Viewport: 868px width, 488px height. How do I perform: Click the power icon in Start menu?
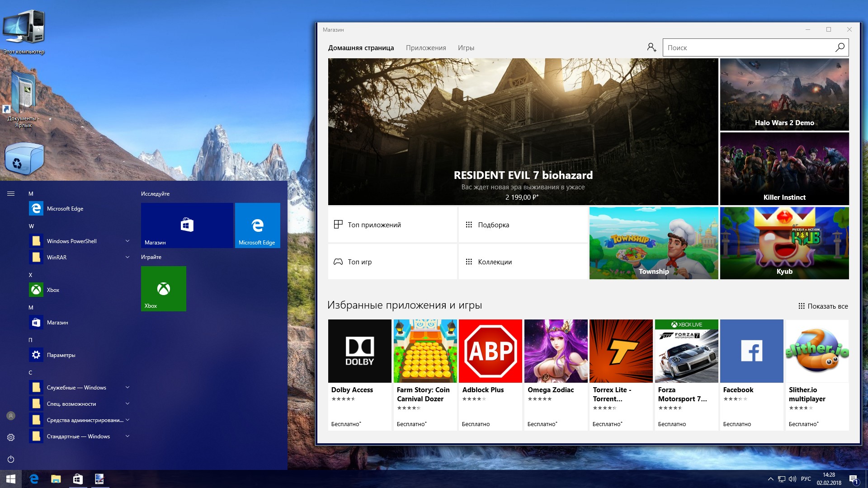click(11, 459)
